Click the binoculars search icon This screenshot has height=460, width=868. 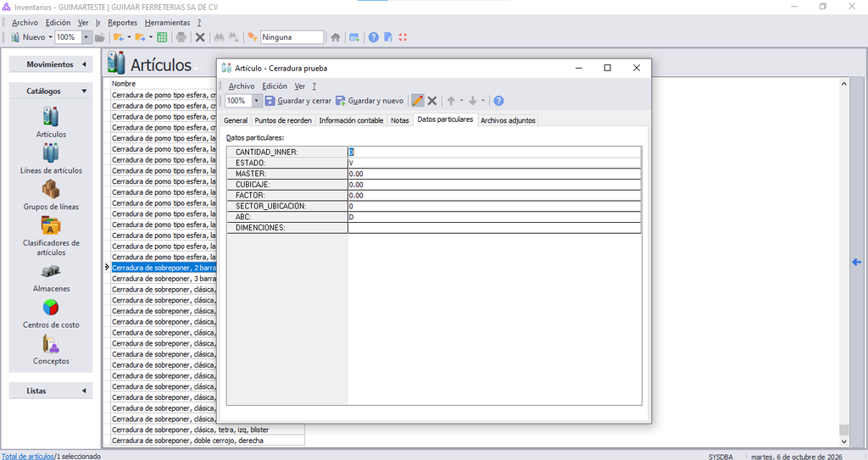[220, 37]
